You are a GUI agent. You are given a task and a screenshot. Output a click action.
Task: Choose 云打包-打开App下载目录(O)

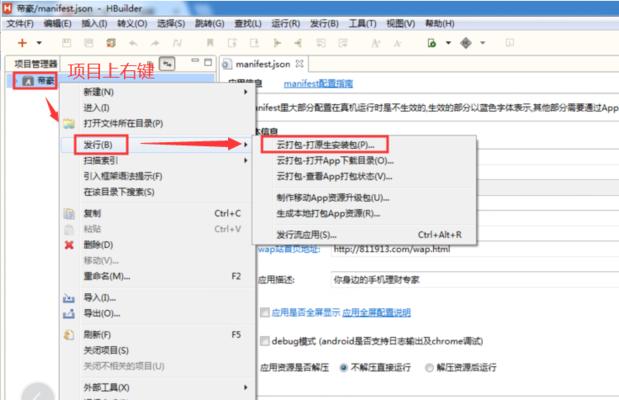pos(364,161)
